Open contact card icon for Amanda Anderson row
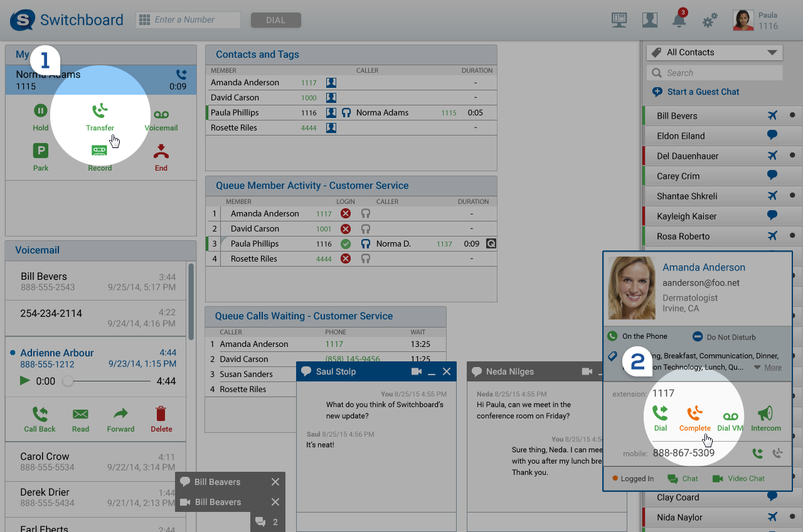This screenshot has height=532, width=803. click(331, 82)
